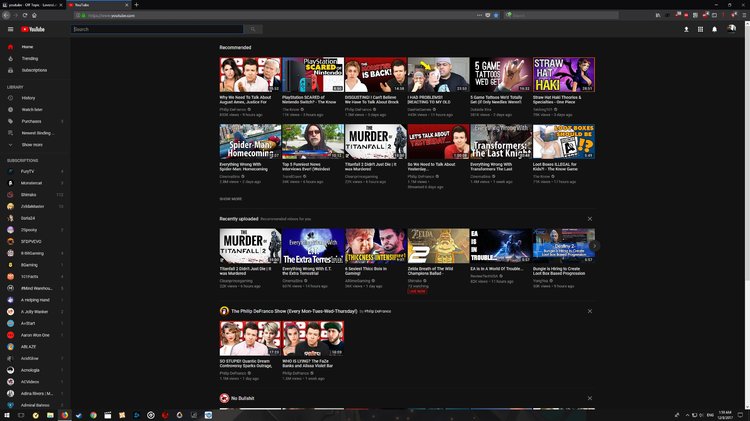750x421 pixels.
Task: Open the upload video icon
Action: point(686,29)
